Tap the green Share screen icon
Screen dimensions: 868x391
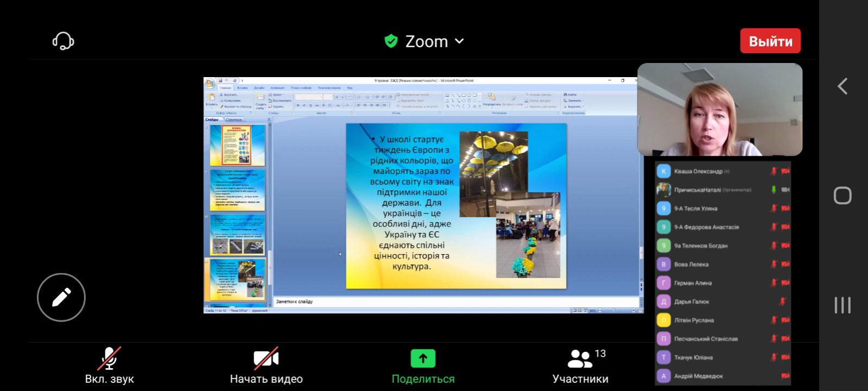tap(423, 358)
